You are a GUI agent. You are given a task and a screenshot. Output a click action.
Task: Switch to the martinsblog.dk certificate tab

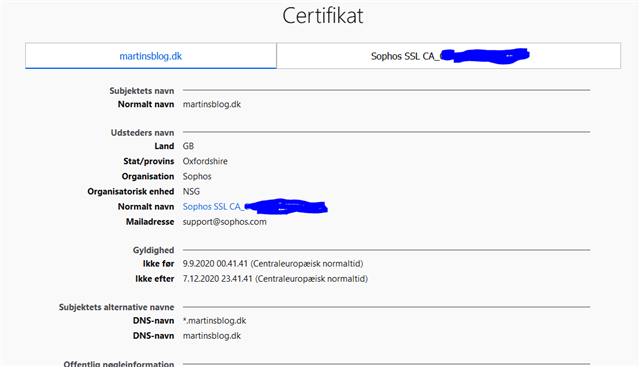pyautogui.click(x=151, y=56)
